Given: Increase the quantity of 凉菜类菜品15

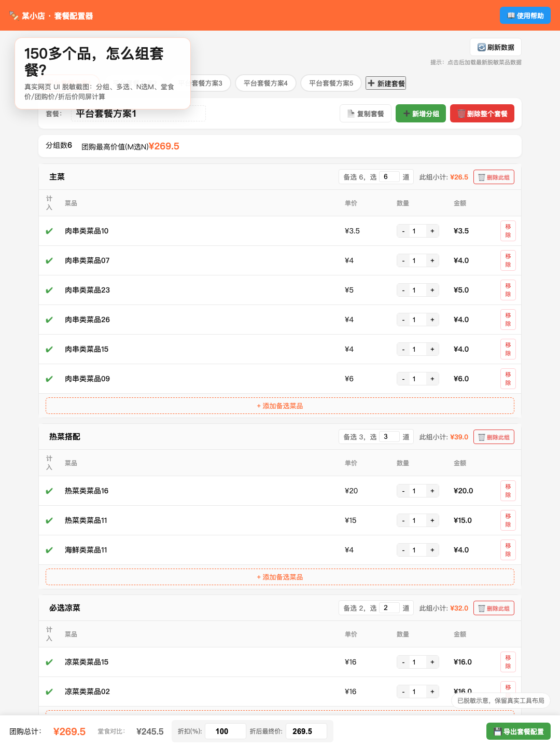Looking at the screenshot, I should point(432,662).
